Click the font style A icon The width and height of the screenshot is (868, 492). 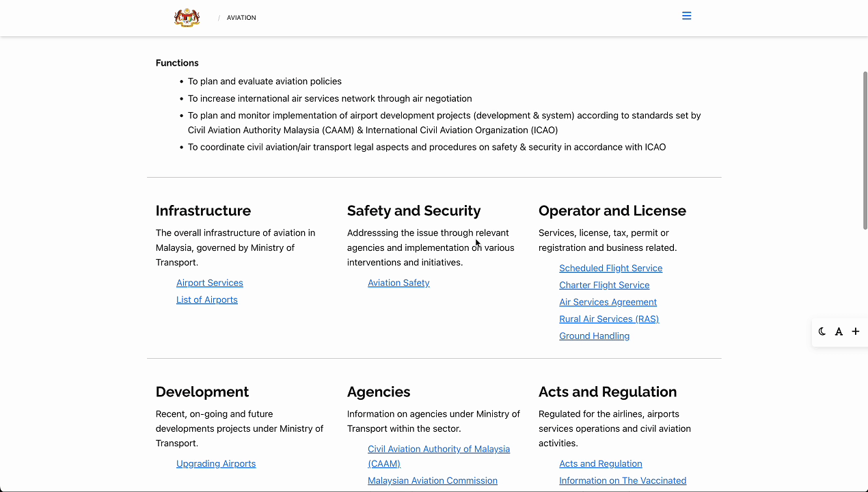click(839, 331)
